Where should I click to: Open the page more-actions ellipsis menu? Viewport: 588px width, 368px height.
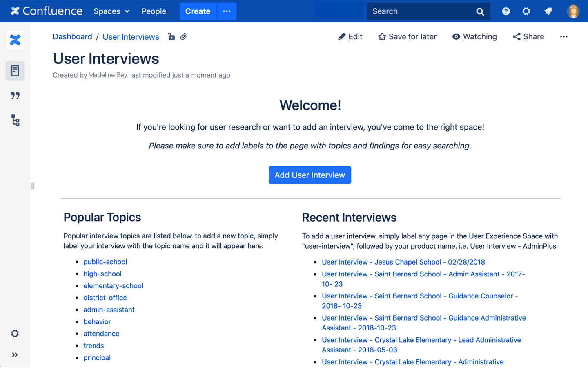pyautogui.click(x=564, y=37)
